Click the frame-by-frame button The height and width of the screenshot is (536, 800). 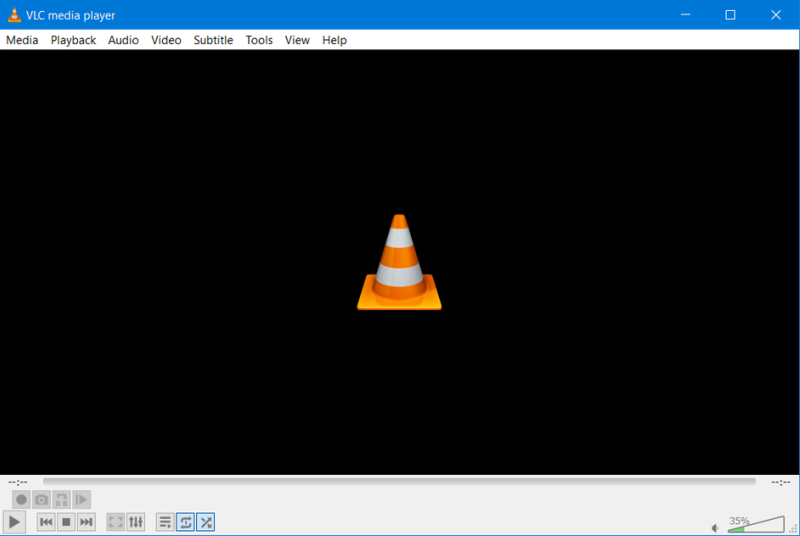coord(81,499)
